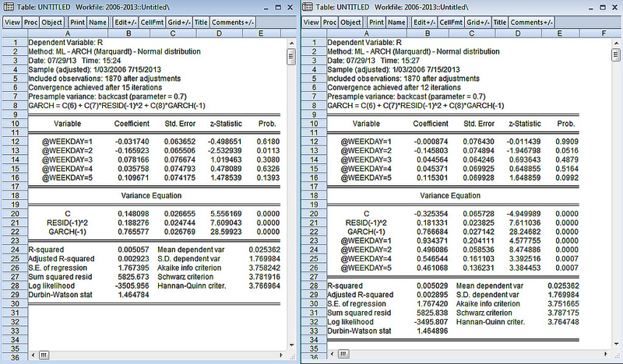This screenshot has height=364, width=623.
Task: Click Sum squared resid value 5825.838
Action: point(432,313)
